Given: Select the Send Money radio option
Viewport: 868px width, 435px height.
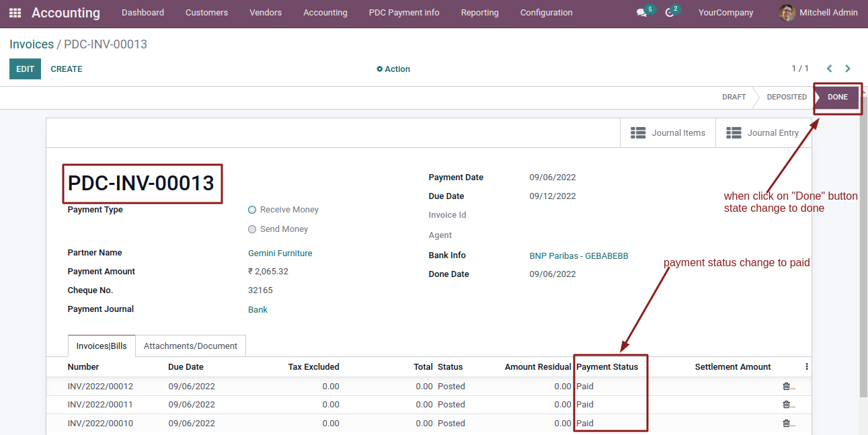Looking at the screenshot, I should (252, 229).
